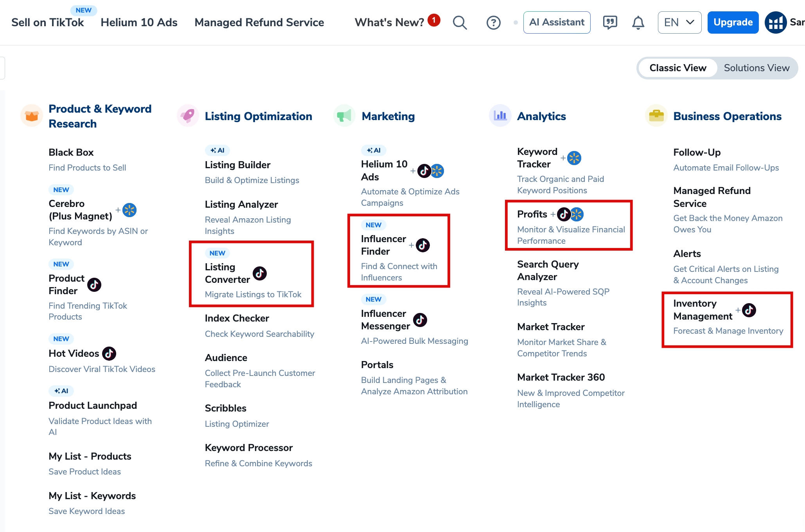Viewport: 805px width, 532px height.
Task: Click the Walmart icon beside Cerebro
Action: pos(129,210)
